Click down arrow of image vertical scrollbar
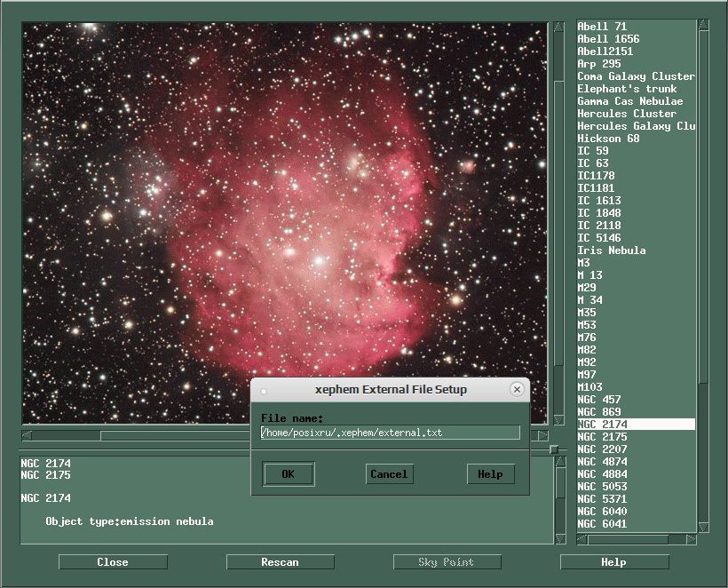728x588 pixels. pos(559,420)
